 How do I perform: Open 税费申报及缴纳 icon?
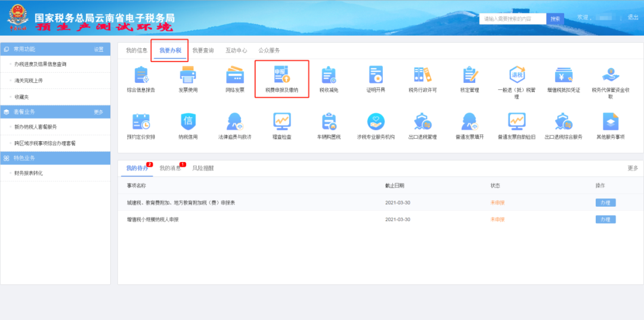click(281, 74)
